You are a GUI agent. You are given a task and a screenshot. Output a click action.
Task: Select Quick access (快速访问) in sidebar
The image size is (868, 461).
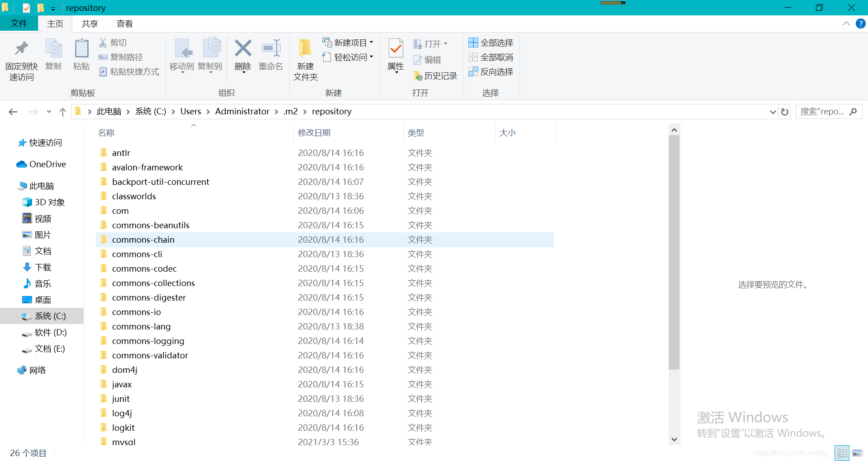pos(40,143)
